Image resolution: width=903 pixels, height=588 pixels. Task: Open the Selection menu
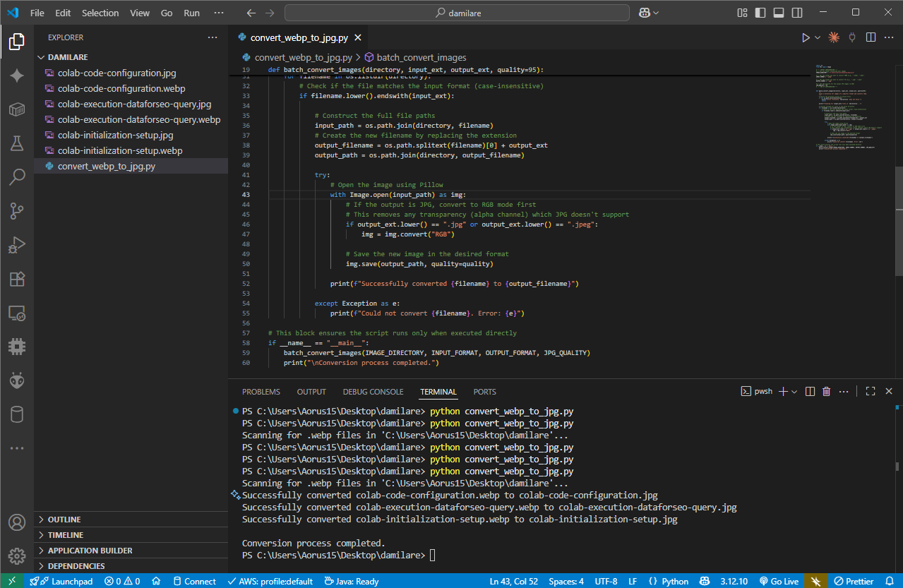(100, 13)
